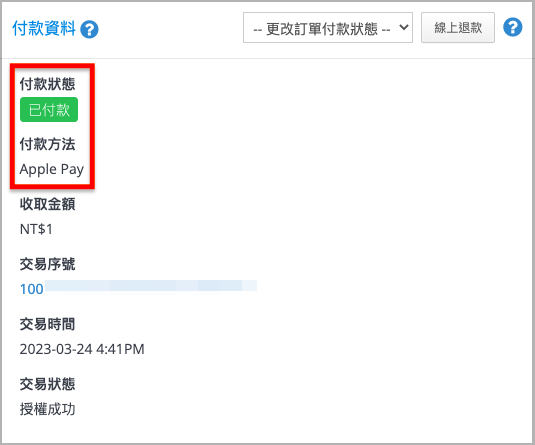Click the Apple Pay payment method text
Screen dimensions: 535x445
coord(52,169)
